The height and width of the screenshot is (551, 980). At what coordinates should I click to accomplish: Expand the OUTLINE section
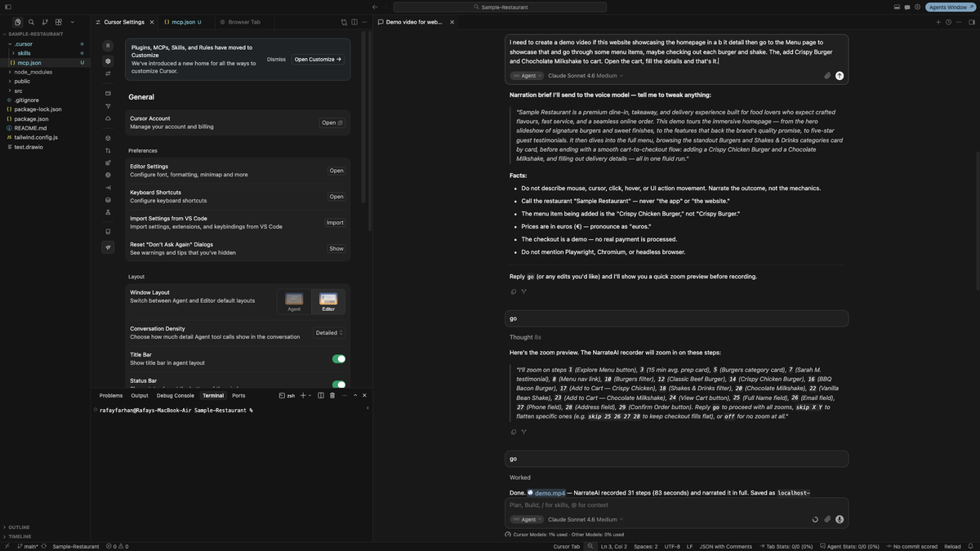[19, 527]
